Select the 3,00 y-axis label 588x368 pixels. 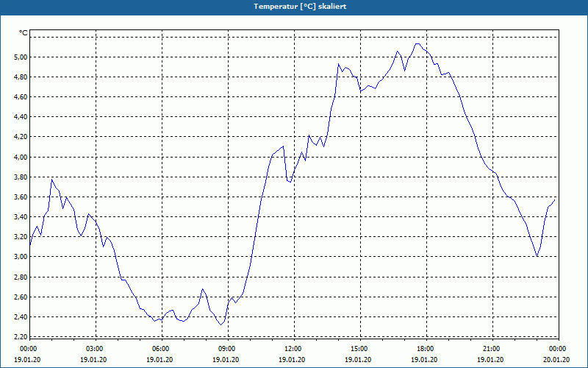point(20,257)
